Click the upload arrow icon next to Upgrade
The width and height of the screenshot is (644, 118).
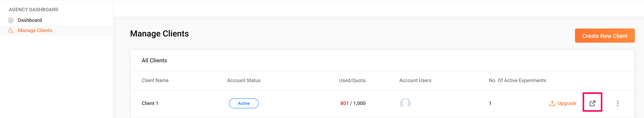(552, 104)
